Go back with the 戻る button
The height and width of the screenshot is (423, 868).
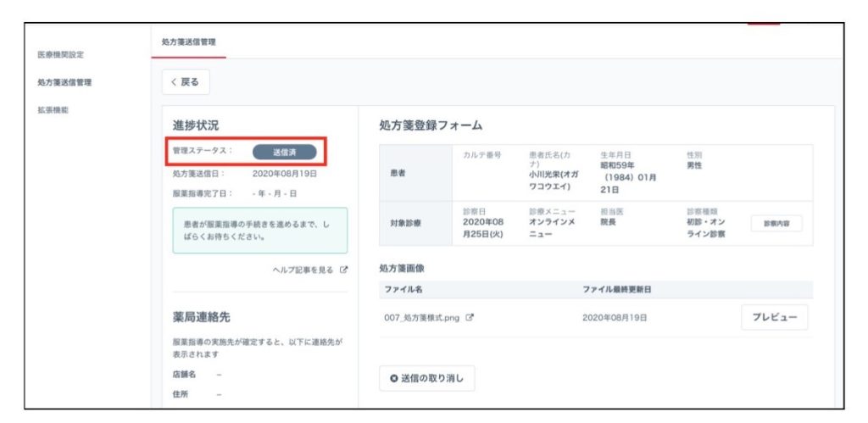click(186, 82)
